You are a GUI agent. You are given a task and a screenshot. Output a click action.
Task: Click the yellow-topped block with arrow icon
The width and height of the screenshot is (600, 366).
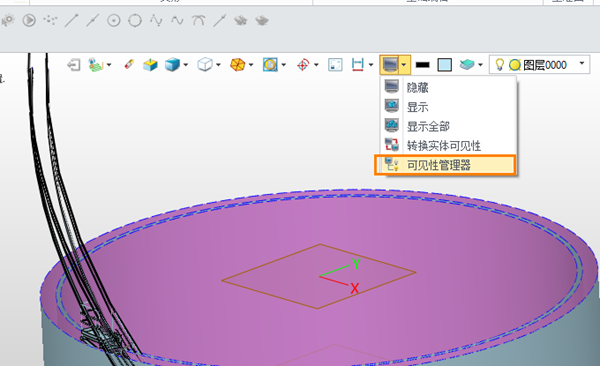tap(150, 65)
